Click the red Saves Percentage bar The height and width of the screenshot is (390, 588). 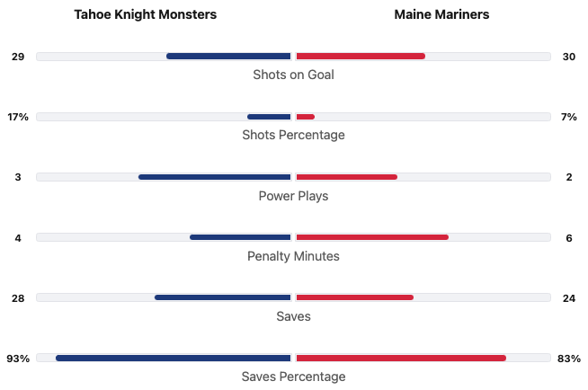tap(401, 358)
